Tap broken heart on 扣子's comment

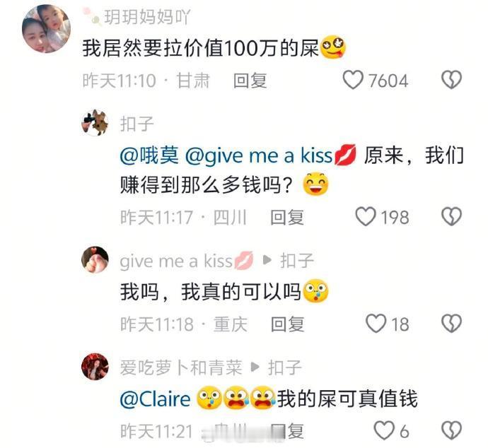point(451,217)
